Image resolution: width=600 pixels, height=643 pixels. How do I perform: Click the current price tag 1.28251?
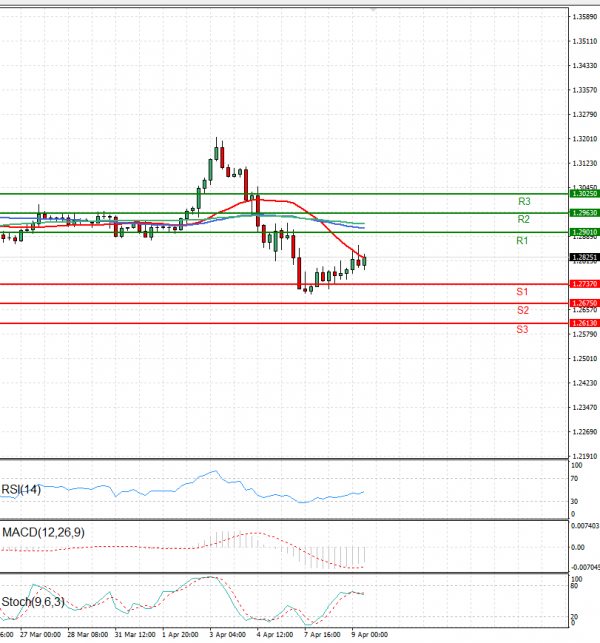584,257
